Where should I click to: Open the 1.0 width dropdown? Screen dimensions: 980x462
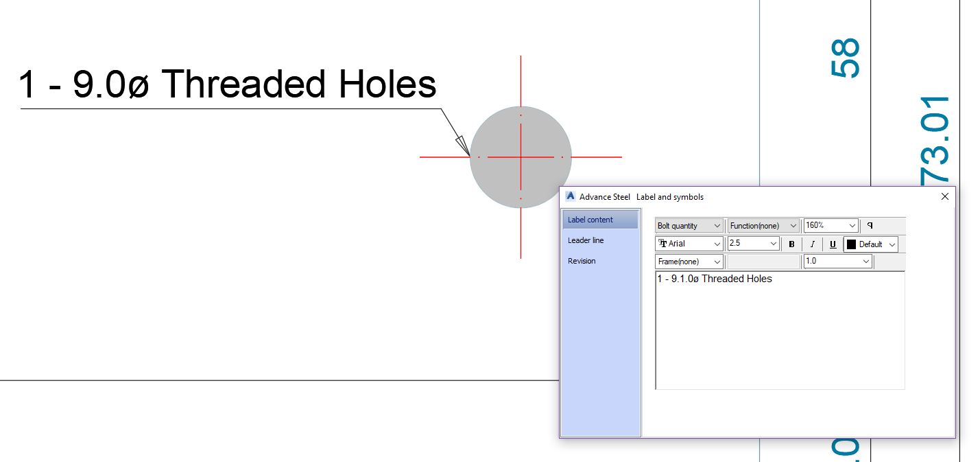click(x=865, y=262)
